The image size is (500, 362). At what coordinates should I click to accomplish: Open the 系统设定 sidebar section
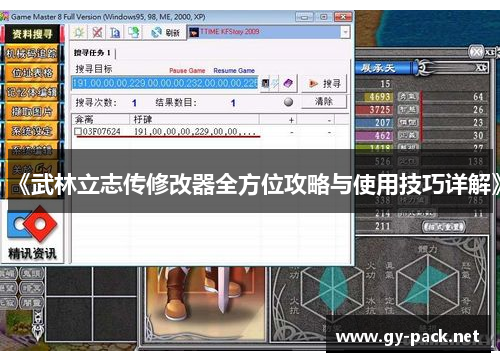(x=31, y=131)
